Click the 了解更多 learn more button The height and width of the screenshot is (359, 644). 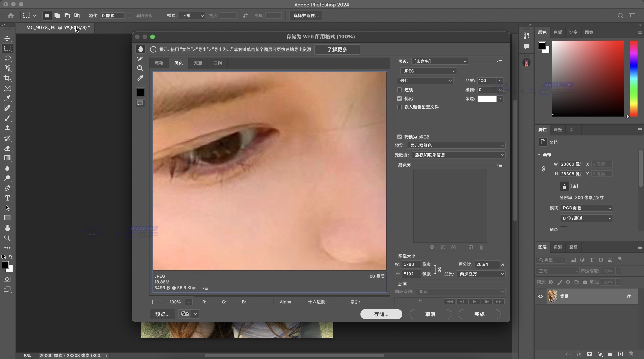pos(337,50)
